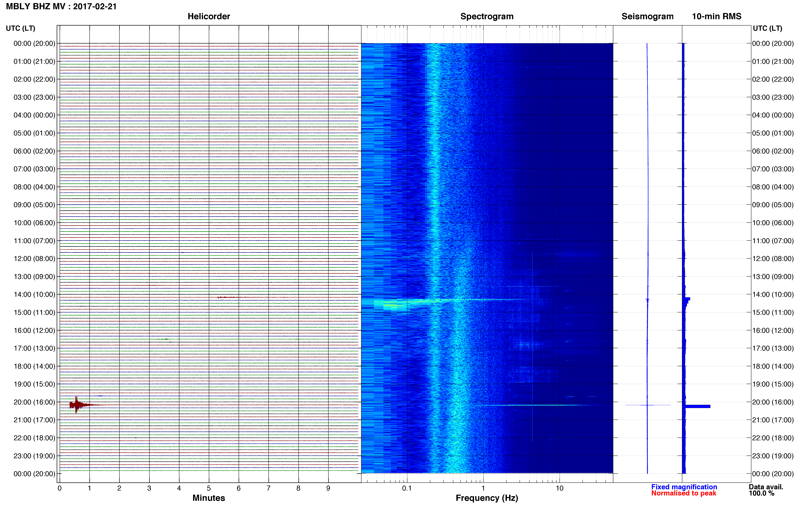Viewport: 812px width, 508px height.
Task: Click left axis label 03:00 (23:00)
Action: 34,97
